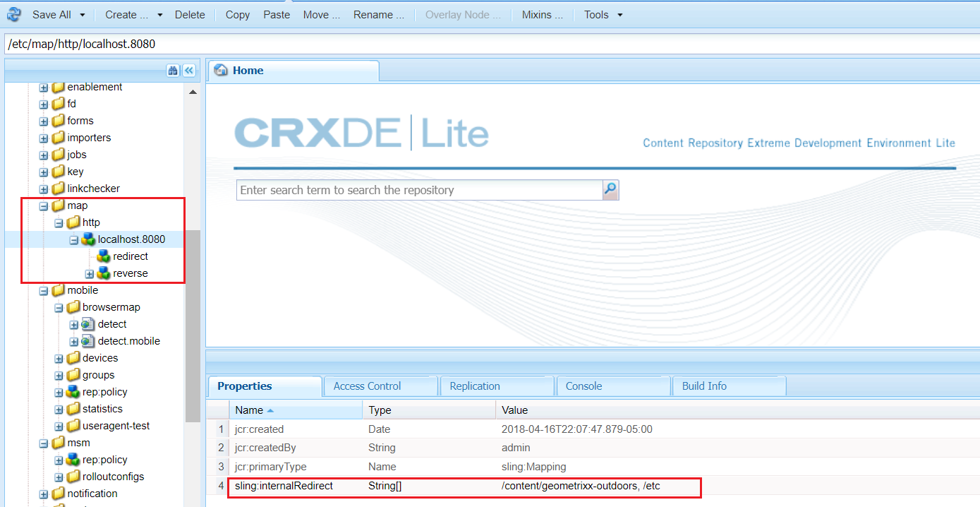The width and height of the screenshot is (980, 507).
Task: Collapse the mobile folder
Action: click(42, 290)
